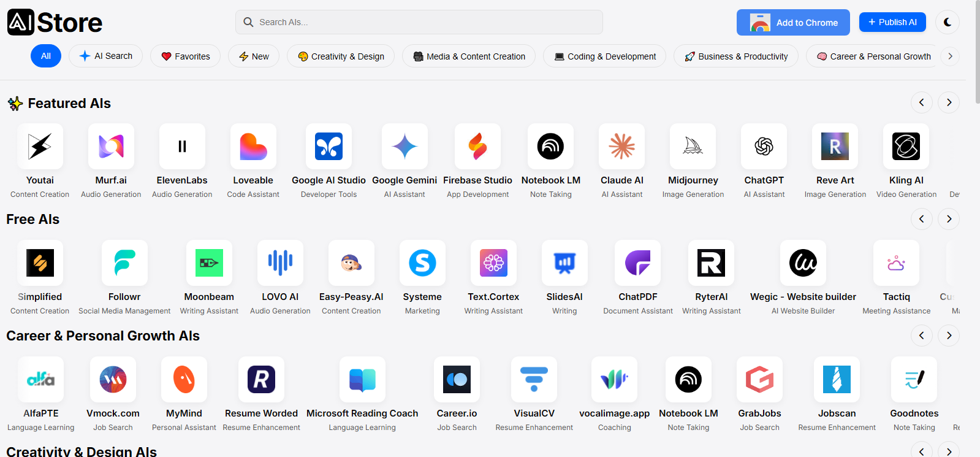Open the Claude AI featured icon
The width and height of the screenshot is (980, 457).
621,146
